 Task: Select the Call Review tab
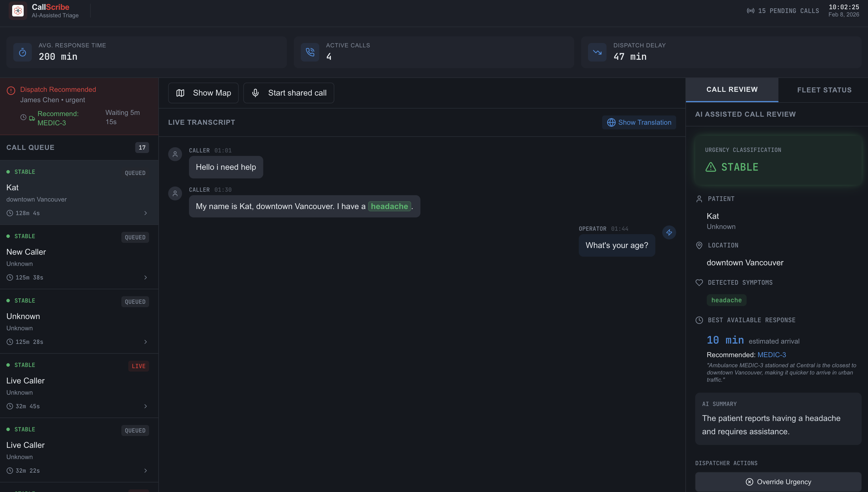click(x=732, y=90)
